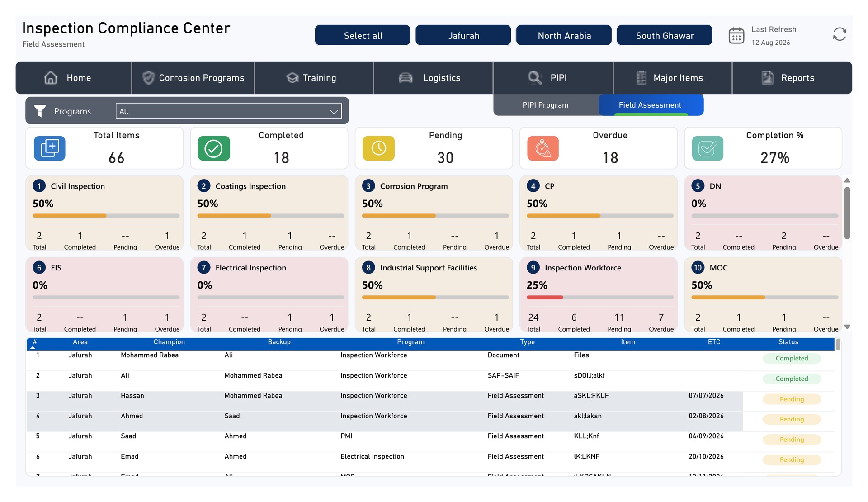Click the Champion column header

tap(169, 342)
